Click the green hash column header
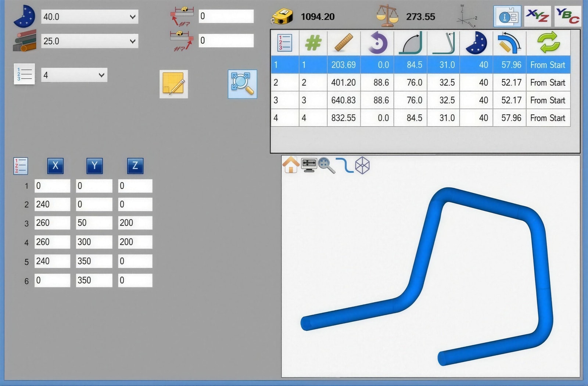The image size is (588, 386). click(x=313, y=43)
